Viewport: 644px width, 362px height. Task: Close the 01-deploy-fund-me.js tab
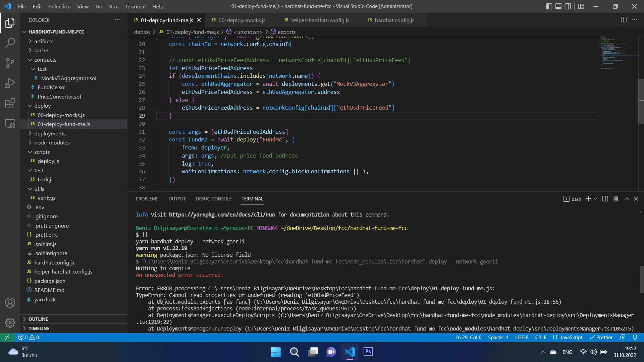point(199,20)
